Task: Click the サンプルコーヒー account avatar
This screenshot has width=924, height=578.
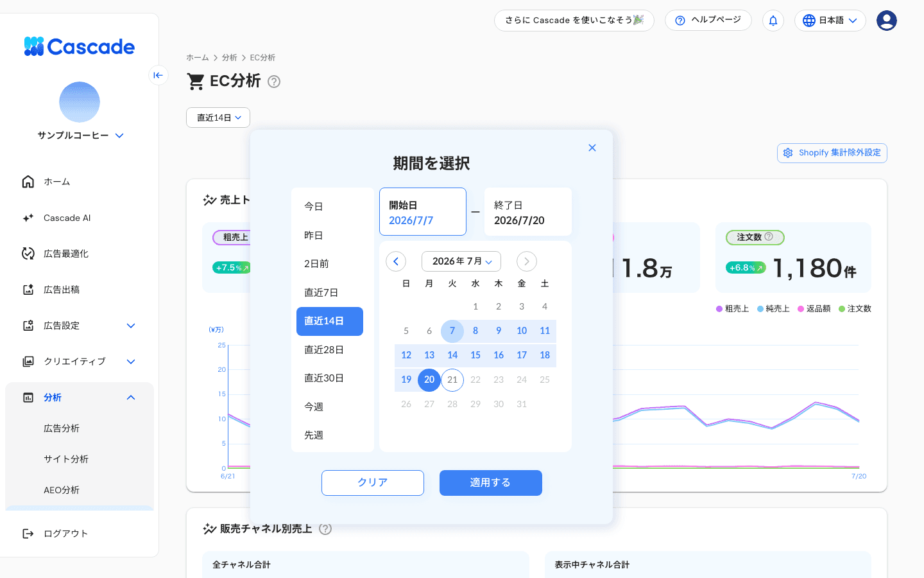Action: (x=80, y=102)
